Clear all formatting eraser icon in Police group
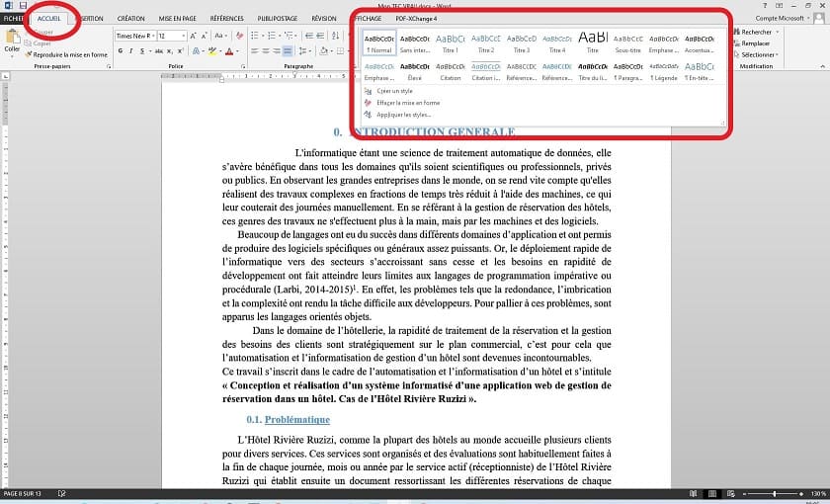Viewport: 830px width, 504px height. coord(239,36)
